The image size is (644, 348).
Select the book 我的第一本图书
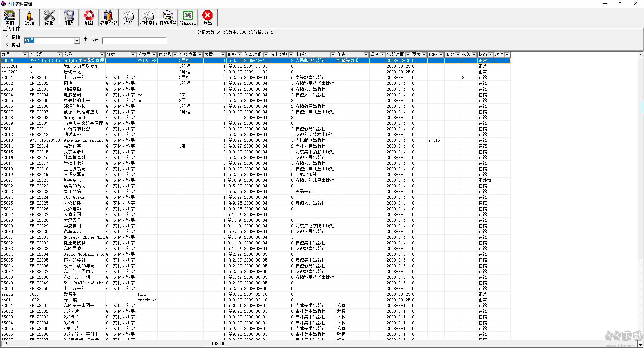click(79, 306)
